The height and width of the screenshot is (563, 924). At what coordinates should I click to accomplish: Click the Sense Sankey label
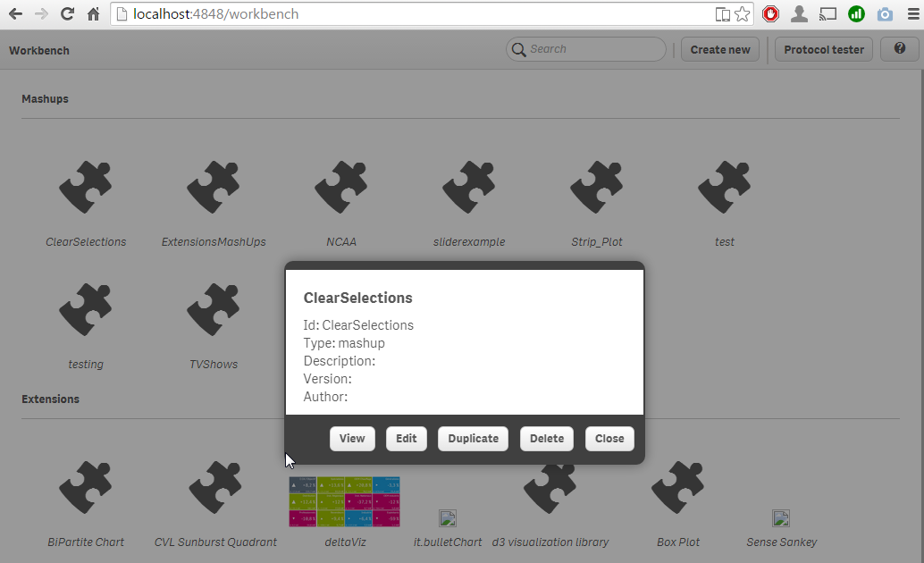tap(781, 542)
